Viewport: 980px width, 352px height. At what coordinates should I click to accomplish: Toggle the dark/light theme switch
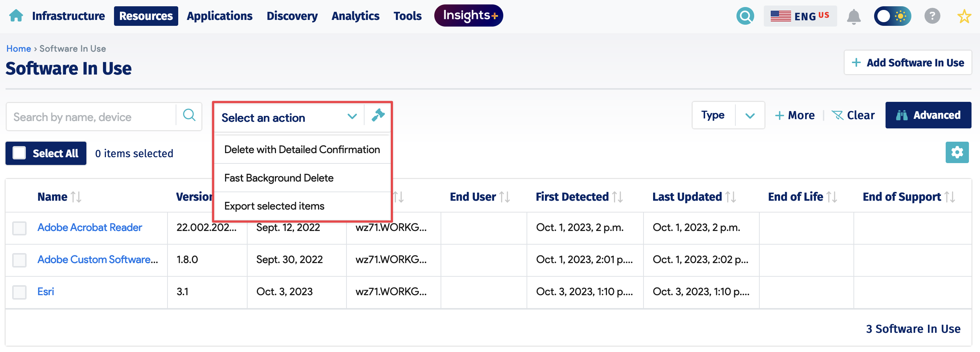pyautogui.click(x=892, y=16)
